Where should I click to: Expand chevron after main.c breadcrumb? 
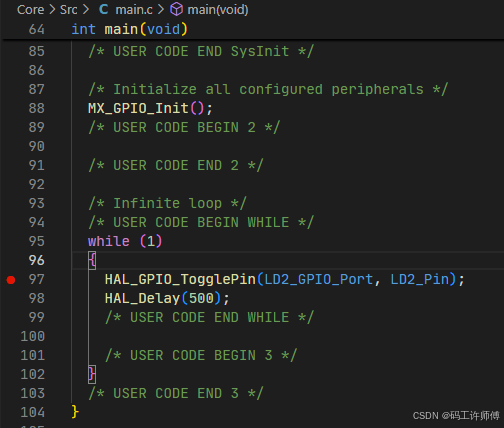(161, 10)
